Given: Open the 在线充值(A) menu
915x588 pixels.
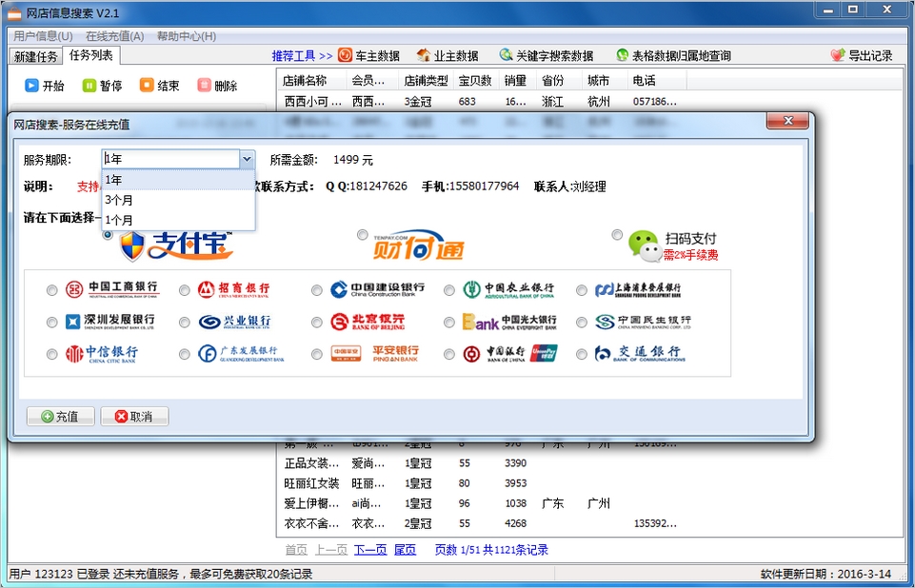Looking at the screenshot, I should (115, 36).
